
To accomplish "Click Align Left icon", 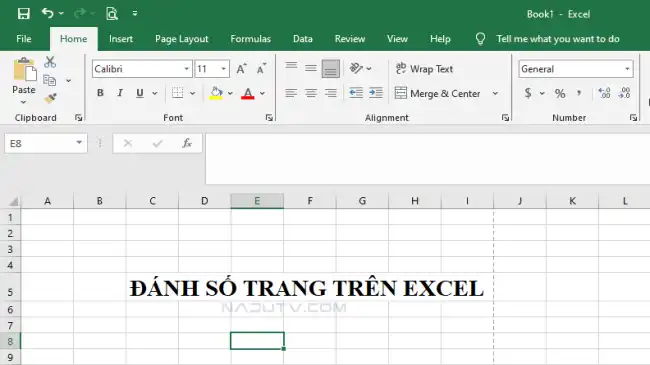I will tap(291, 93).
